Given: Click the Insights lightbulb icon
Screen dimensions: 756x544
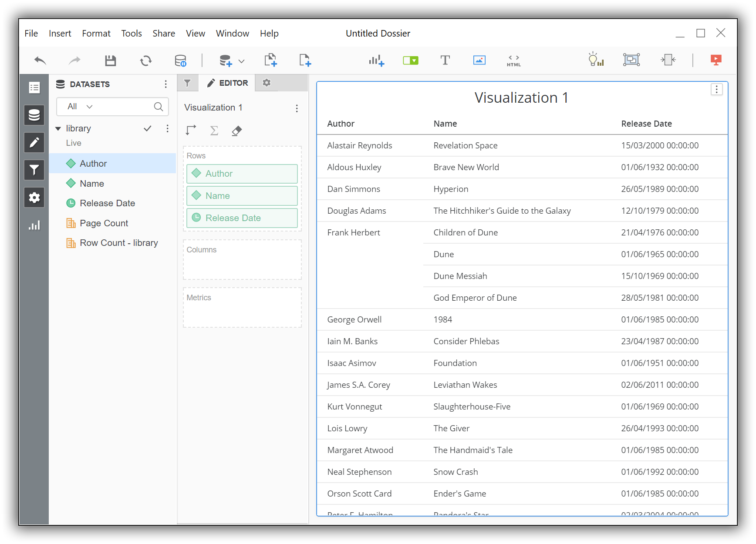Looking at the screenshot, I should [596, 60].
